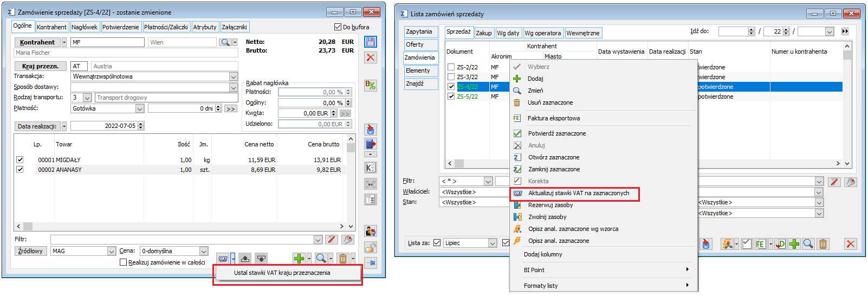Image resolution: width=868 pixels, height=296 pixels.
Task: Click the Kraj przezn. button
Action: pyautogui.click(x=41, y=66)
